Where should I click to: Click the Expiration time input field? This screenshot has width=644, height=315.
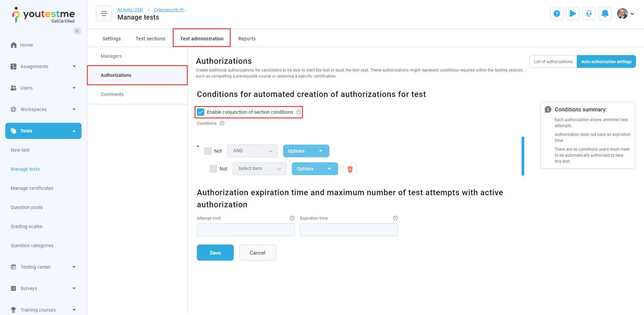pos(349,230)
